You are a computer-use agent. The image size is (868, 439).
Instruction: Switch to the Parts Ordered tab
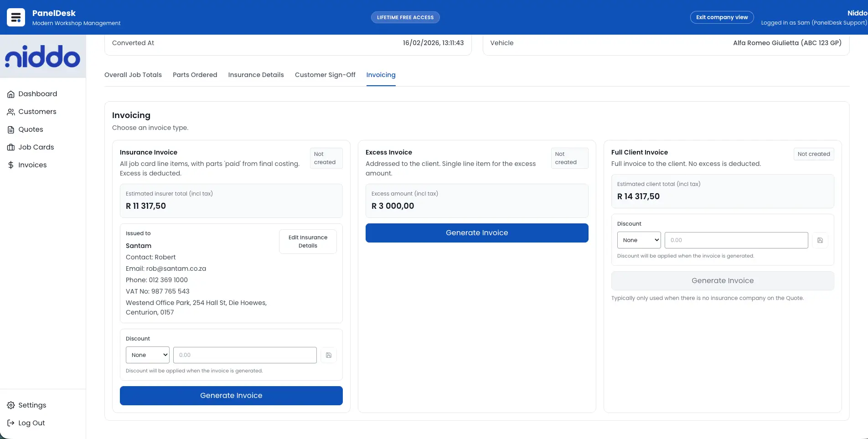click(195, 75)
